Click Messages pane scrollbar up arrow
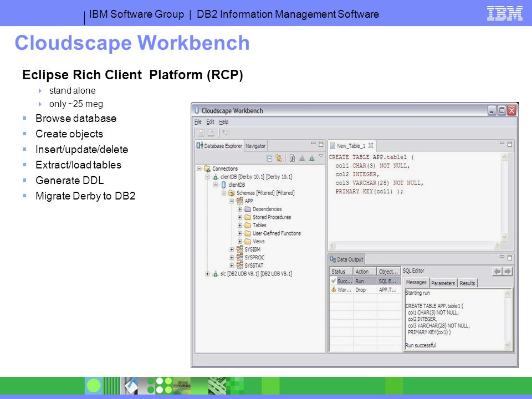Viewport: 532px width, 399px height. click(508, 294)
